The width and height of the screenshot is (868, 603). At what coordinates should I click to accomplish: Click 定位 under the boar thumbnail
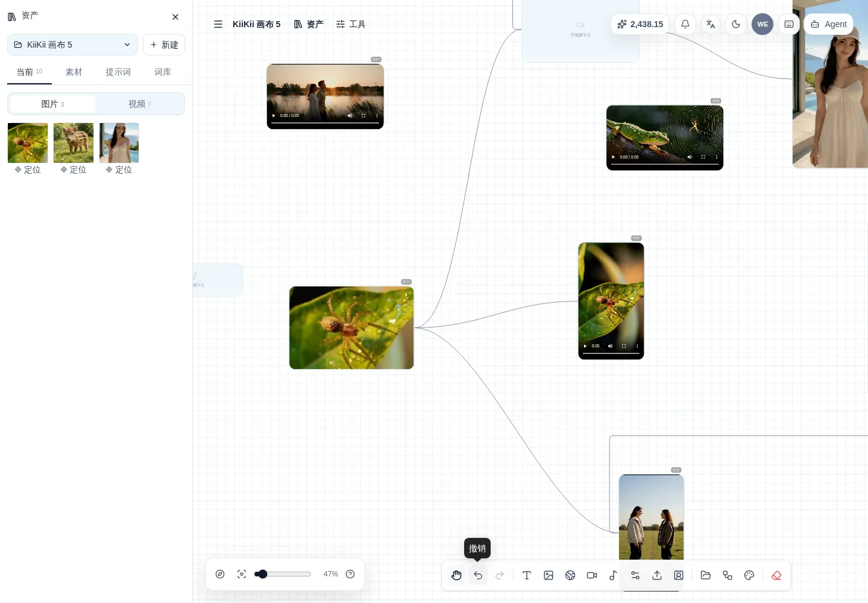coord(74,170)
